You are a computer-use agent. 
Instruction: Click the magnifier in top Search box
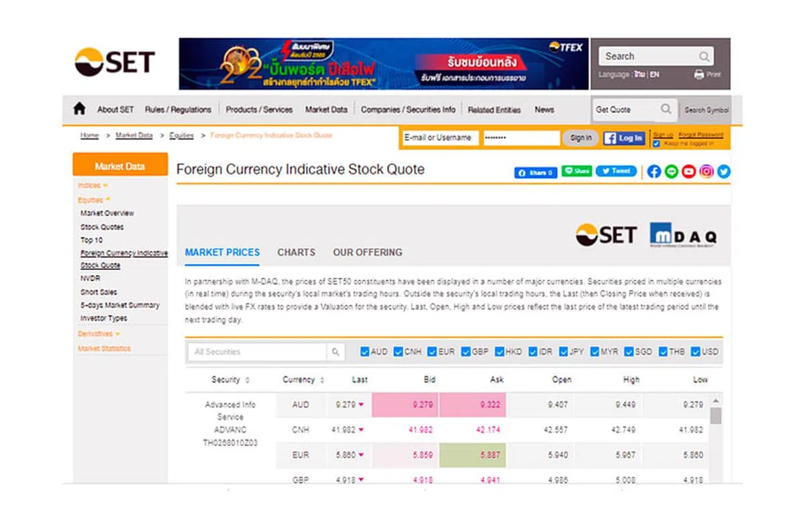(x=704, y=56)
